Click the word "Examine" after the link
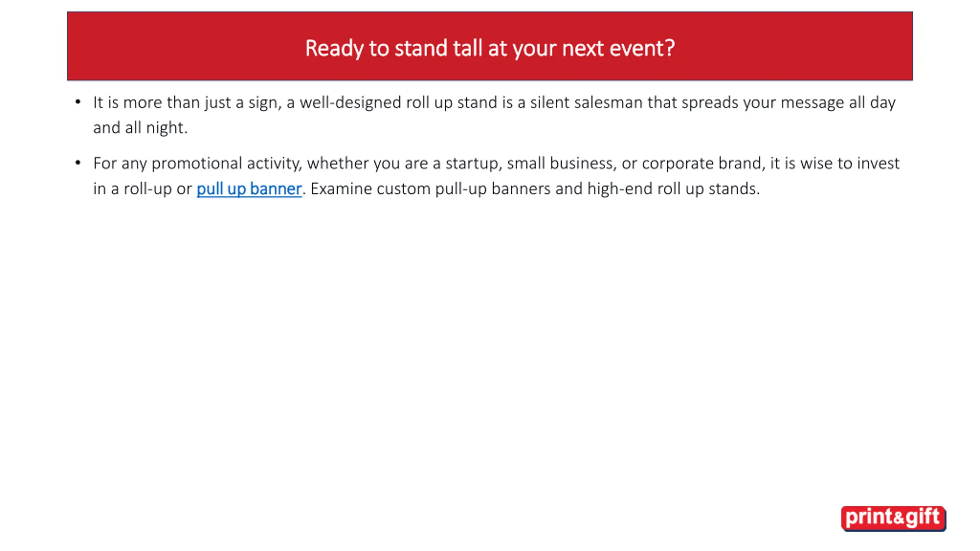980x551 pixels. (x=341, y=189)
